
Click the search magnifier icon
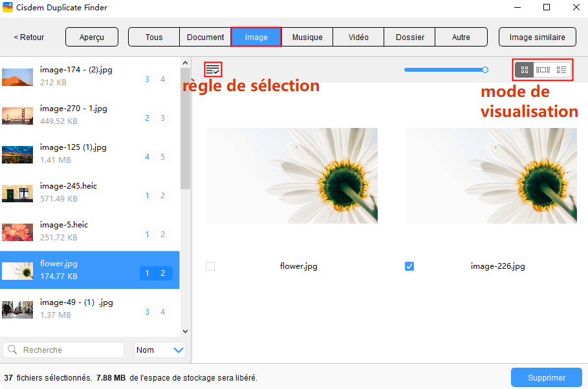12,350
